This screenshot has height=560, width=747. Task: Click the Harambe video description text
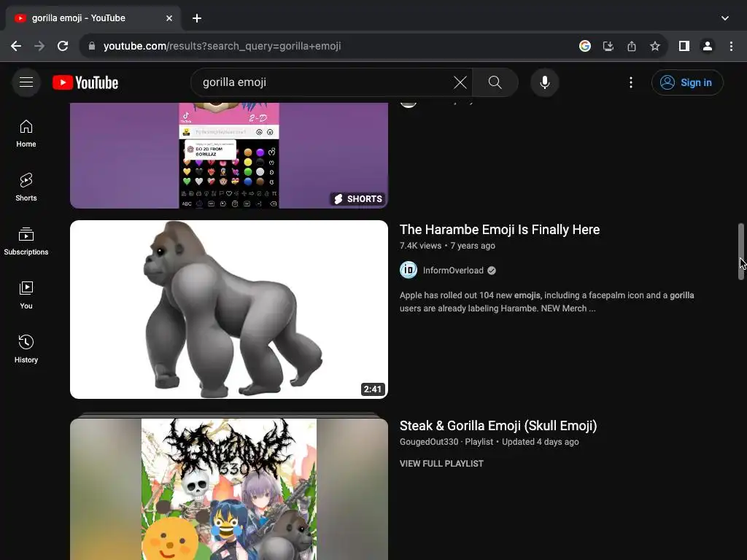pyautogui.click(x=547, y=302)
